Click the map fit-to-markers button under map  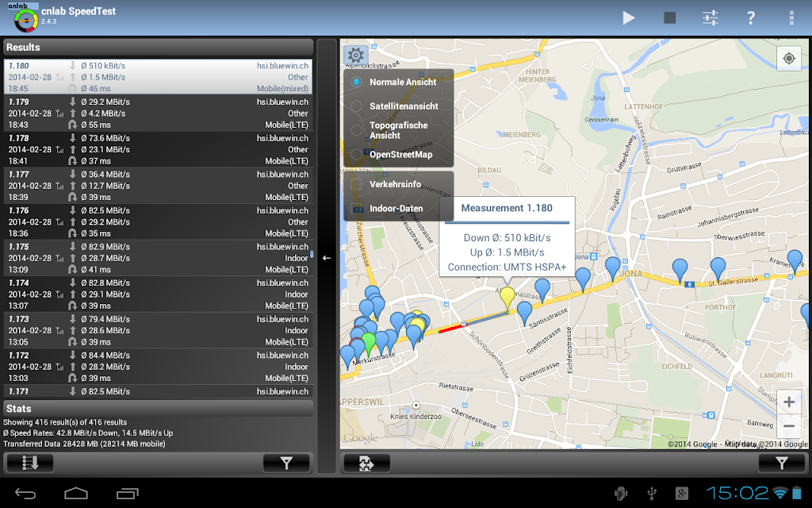point(366,463)
